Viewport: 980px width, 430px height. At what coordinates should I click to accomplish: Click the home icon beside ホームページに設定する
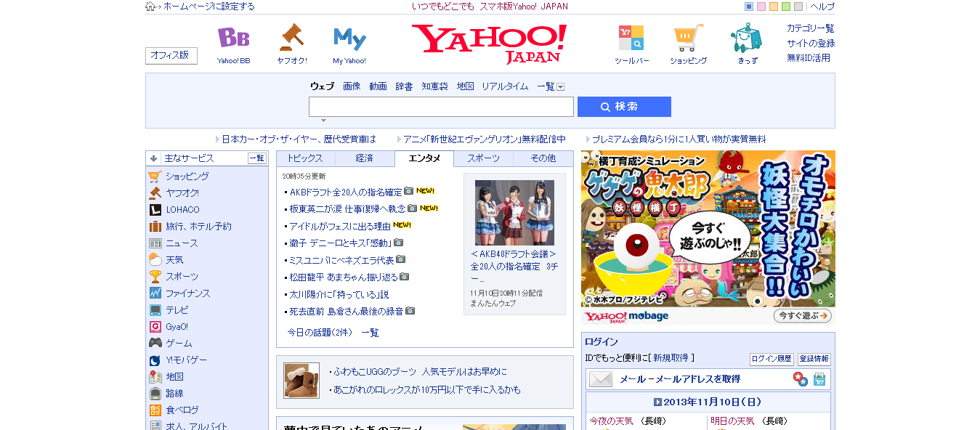pos(150,7)
